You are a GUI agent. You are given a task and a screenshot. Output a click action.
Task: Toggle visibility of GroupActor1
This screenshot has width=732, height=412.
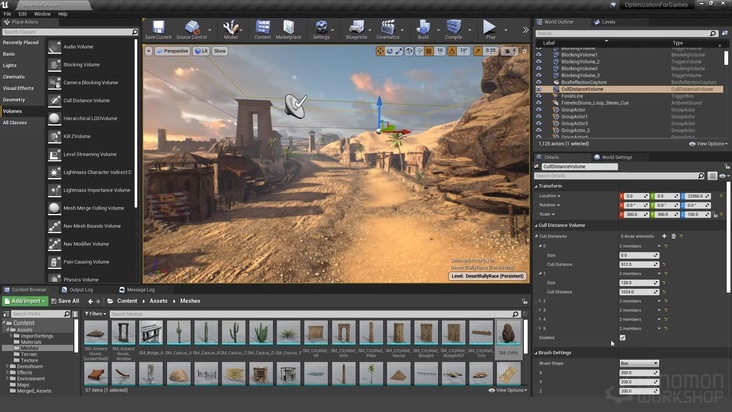pyautogui.click(x=539, y=117)
